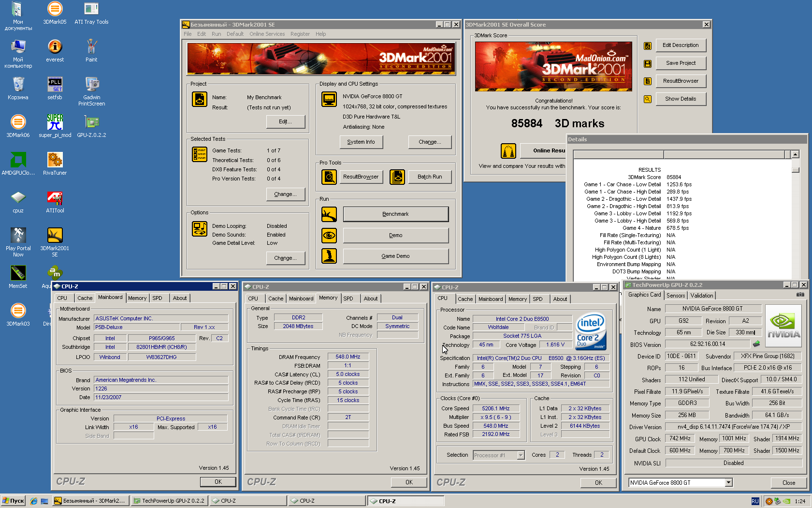Click the ResultBrowser magnifier icon in Pro Tools
812x508 pixels.
pyautogui.click(x=329, y=177)
